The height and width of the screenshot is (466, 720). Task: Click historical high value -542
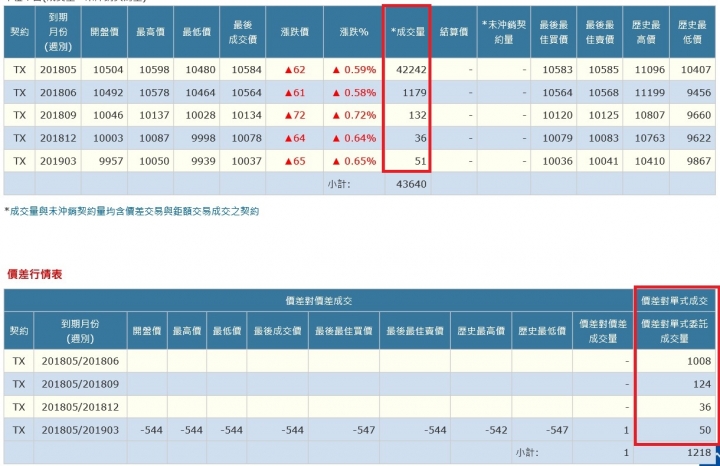pyautogui.click(x=496, y=430)
